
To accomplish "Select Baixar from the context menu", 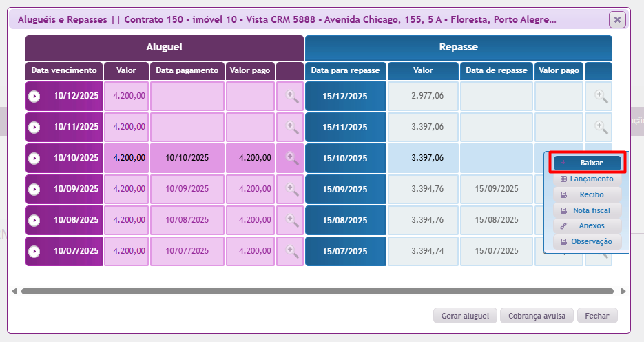I will click(x=587, y=163).
